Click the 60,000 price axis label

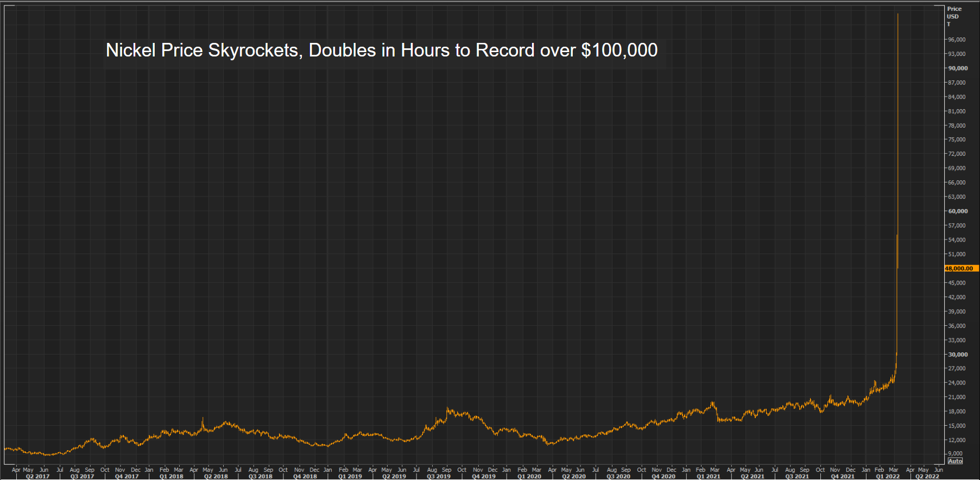(x=958, y=211)
